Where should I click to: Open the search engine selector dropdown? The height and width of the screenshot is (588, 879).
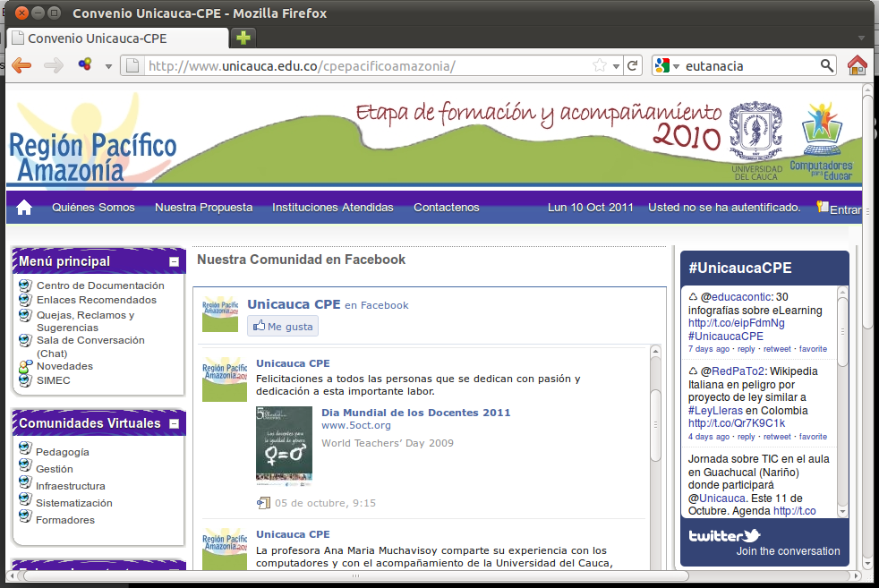667,65
